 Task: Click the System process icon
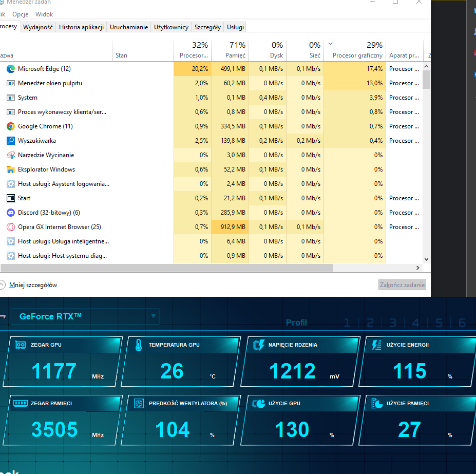coord(11,98)
